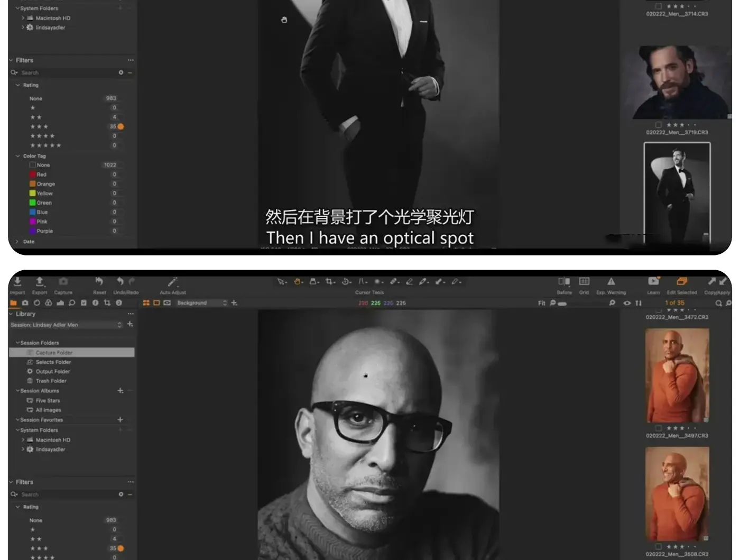Screen dimensions: 740x560
Task: Toggle the Grid overlay
Action: 584,281
